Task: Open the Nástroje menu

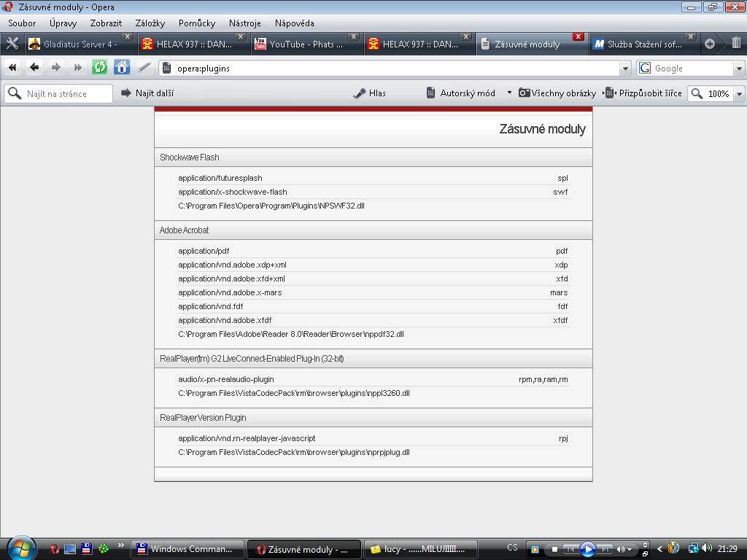Action: [x=245, y=23]
